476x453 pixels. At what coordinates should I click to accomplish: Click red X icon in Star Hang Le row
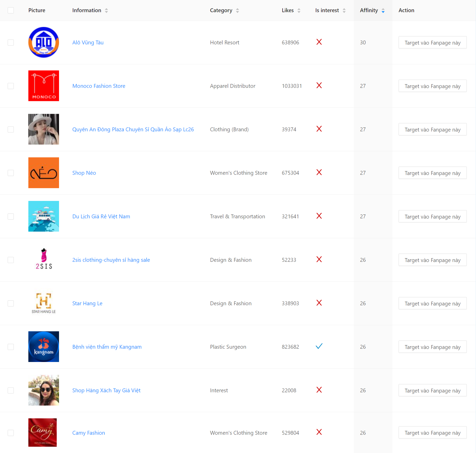pos(319,303)
